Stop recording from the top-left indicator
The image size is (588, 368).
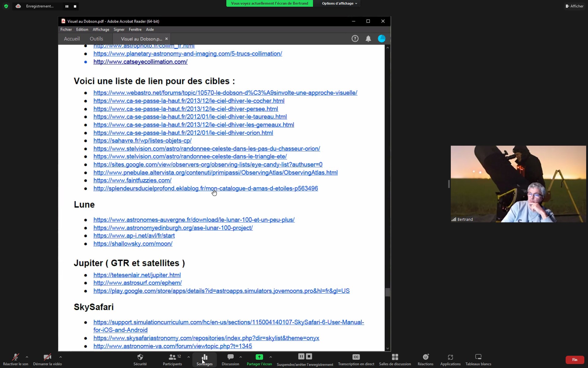[75, 6]
